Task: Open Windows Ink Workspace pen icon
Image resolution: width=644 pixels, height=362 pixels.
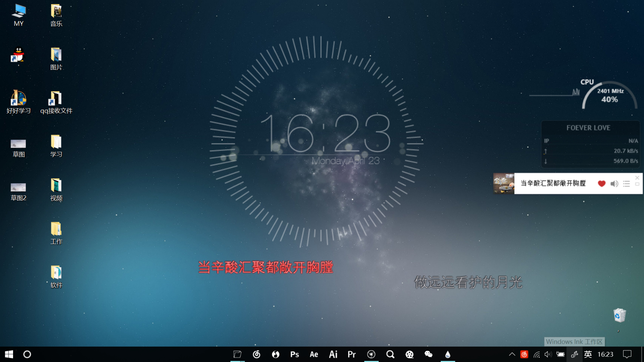Action: point(574,354)
